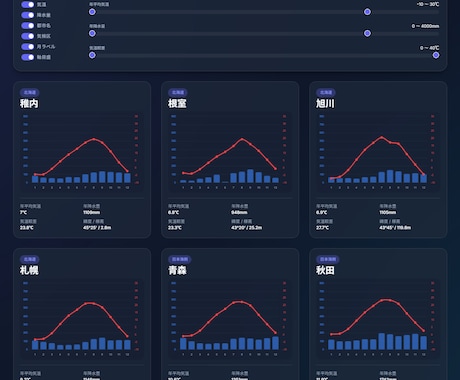
Task: Select the 青森 city title
Action: pos(177,270)
